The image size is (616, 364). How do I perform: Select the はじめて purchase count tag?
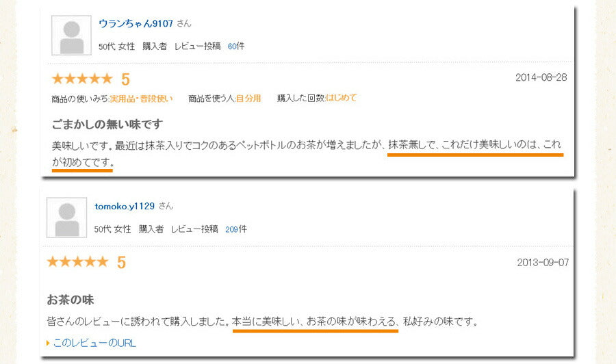(x=341, y=98)
